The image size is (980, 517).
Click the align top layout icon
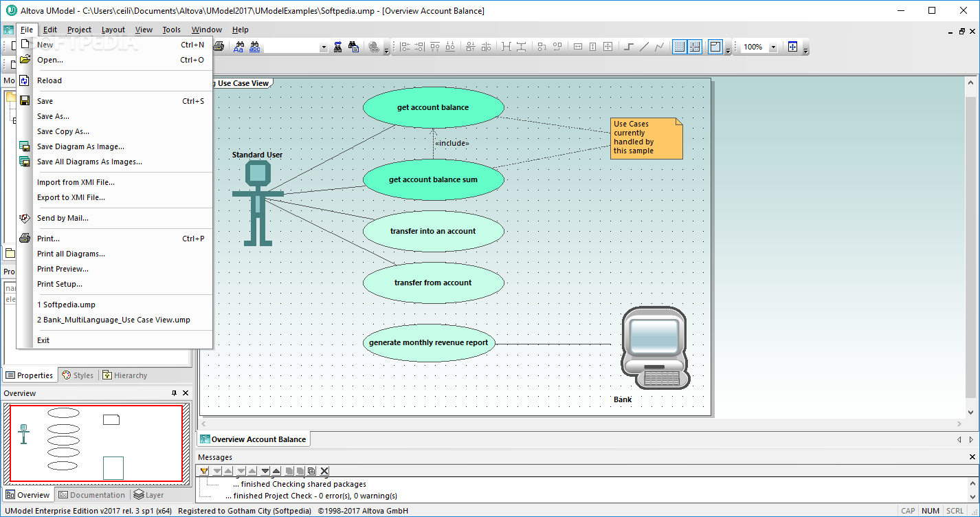tap(435, 47)
